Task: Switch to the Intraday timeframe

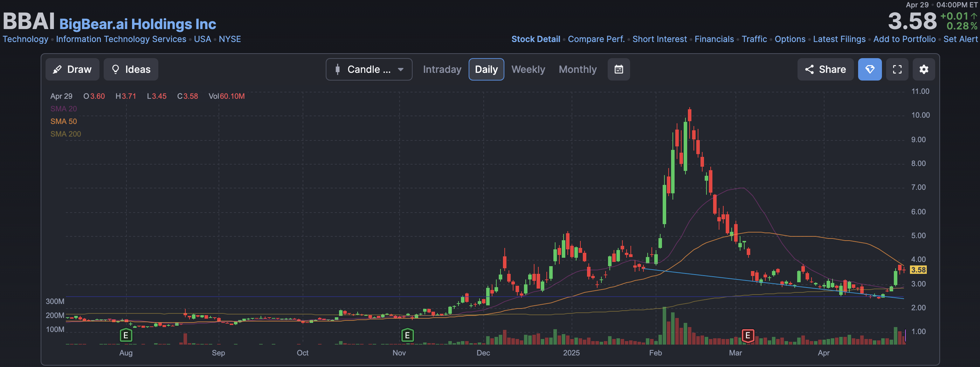Action: pyautogui.click(x=442, y=69)
